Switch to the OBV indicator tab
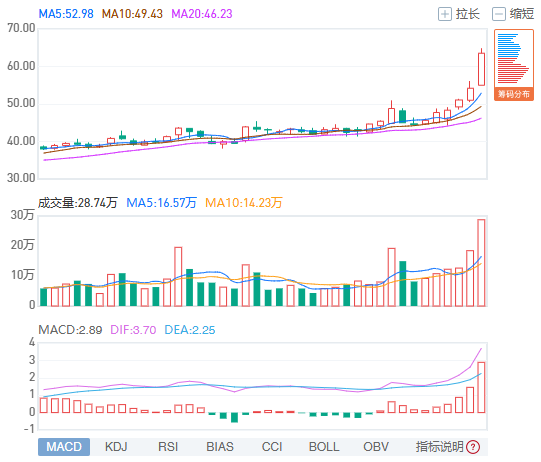 point(376,447)
